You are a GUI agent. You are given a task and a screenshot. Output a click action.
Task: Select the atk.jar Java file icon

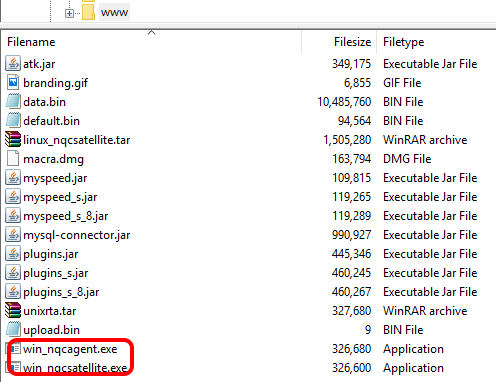pos(13,64)
